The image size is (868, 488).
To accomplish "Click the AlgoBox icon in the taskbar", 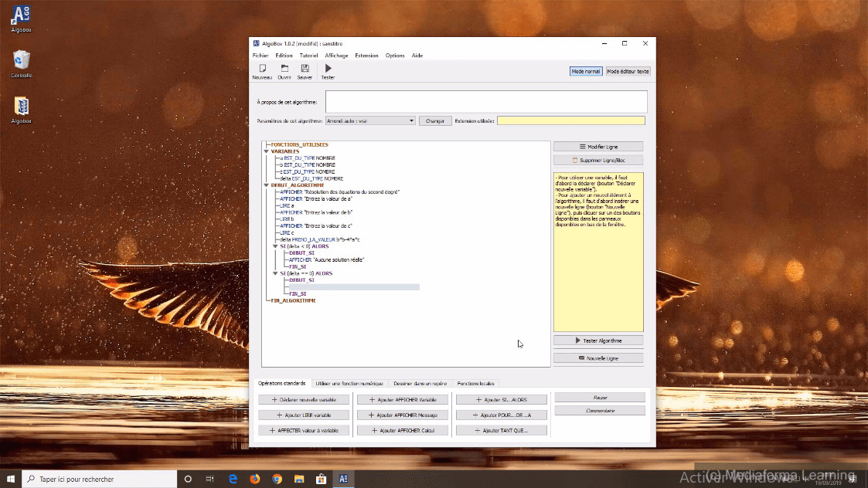I will 342,479.
